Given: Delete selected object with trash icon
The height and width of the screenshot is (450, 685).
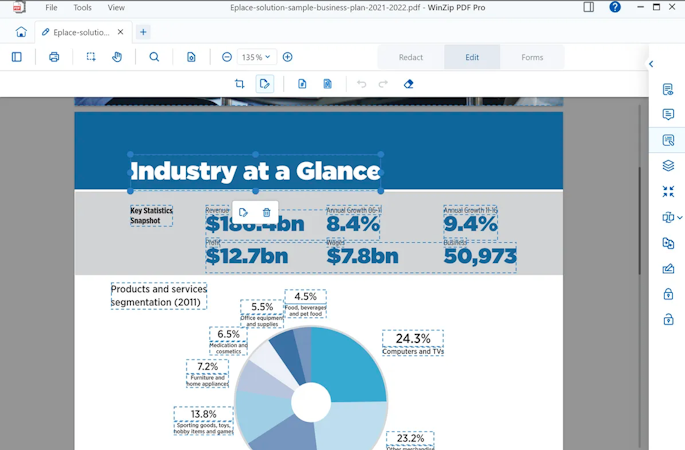Looking at the screenshot, I should [266, 213].
